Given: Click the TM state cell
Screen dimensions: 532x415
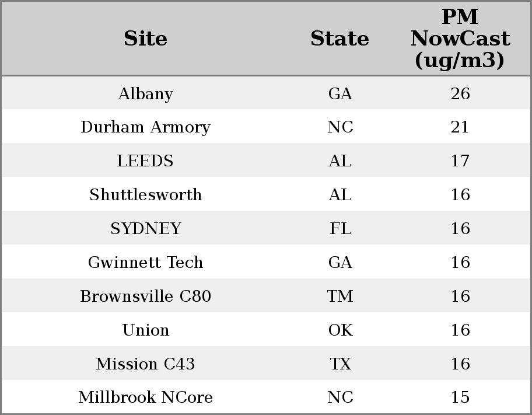Looking at the screenshot, I should pos(340,296).
